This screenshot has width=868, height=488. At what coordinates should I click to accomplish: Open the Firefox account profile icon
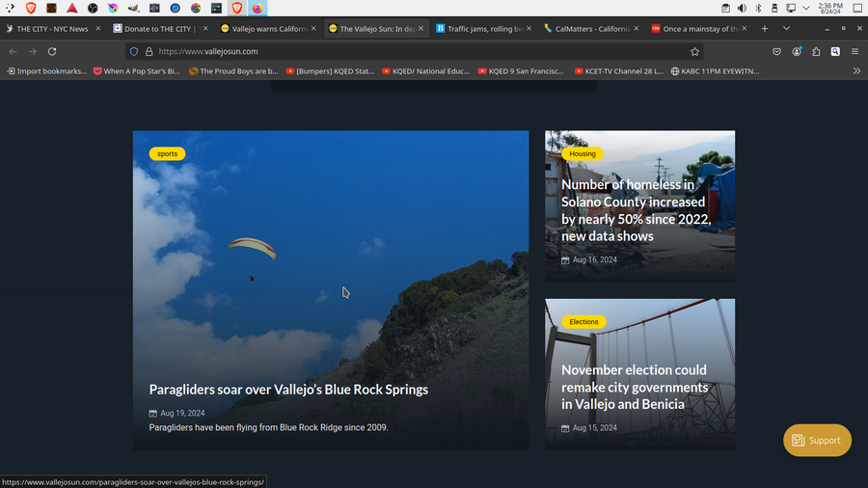click(x=797, y=51)
